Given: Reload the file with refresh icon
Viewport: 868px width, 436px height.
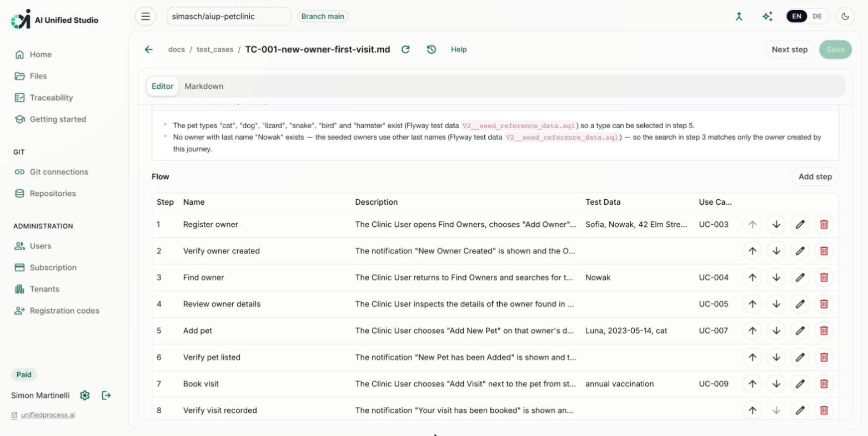Looking at the screenshot, I should [x=405, y=49].
